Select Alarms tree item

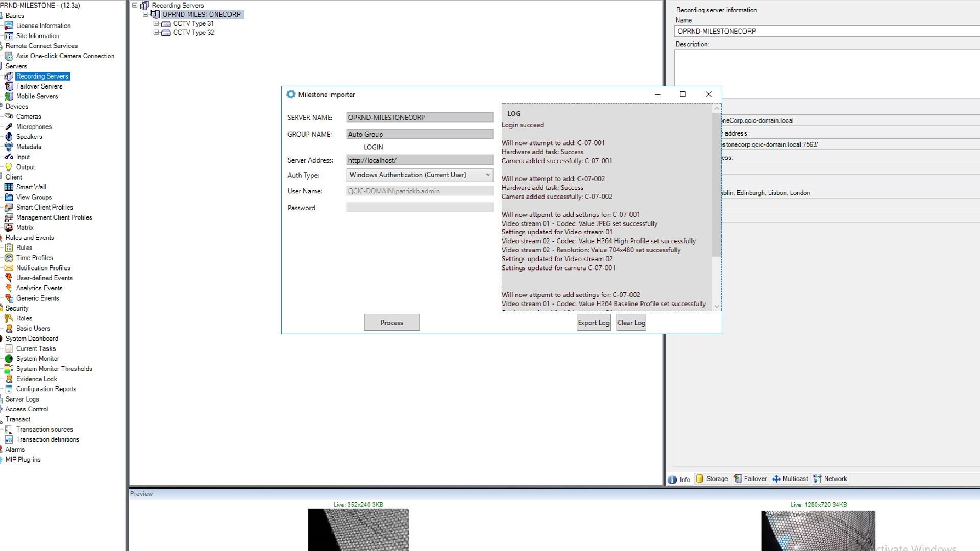15,450
